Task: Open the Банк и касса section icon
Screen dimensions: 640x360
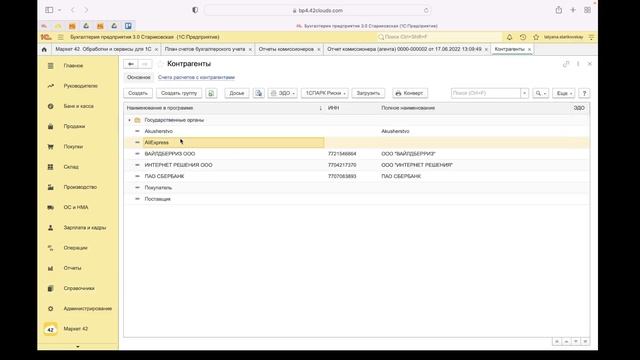Action: [x=51, y=106]
